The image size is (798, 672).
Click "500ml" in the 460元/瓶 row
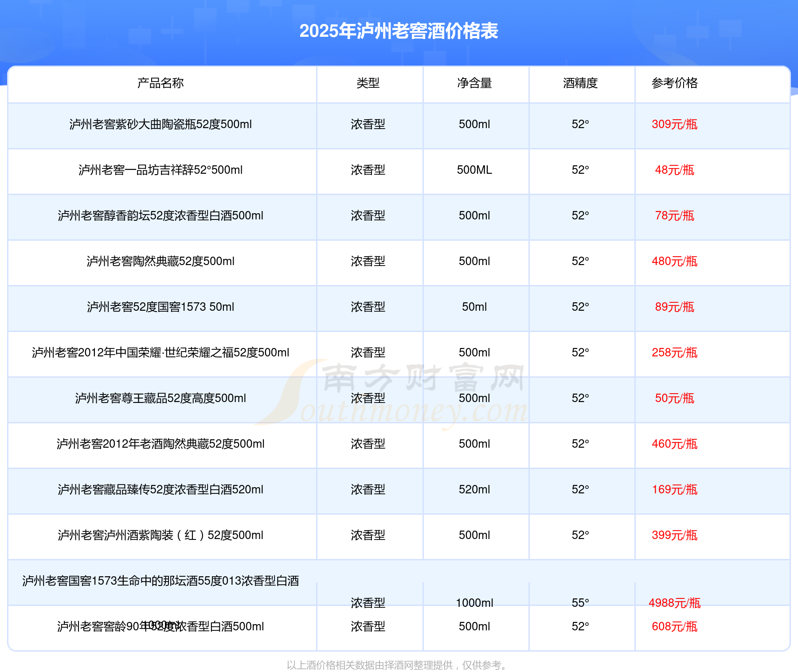[x=474, y=444]
